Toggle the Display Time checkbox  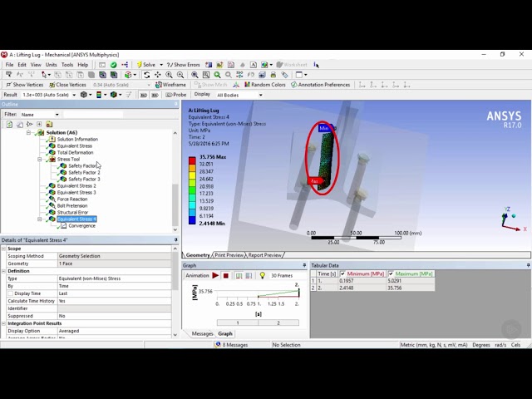(x=11, y=293)
